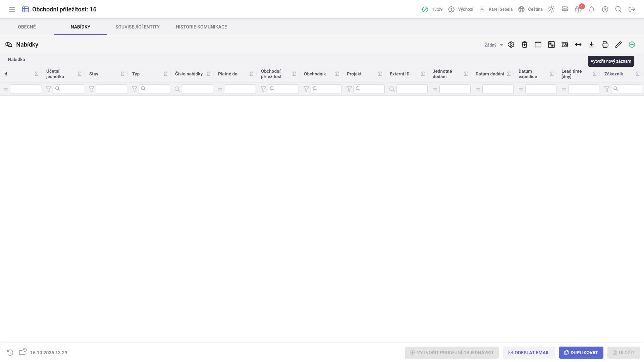Open the notifications bell
The width and height of the screenshot is (644, 362).
[x=592, y=9]
